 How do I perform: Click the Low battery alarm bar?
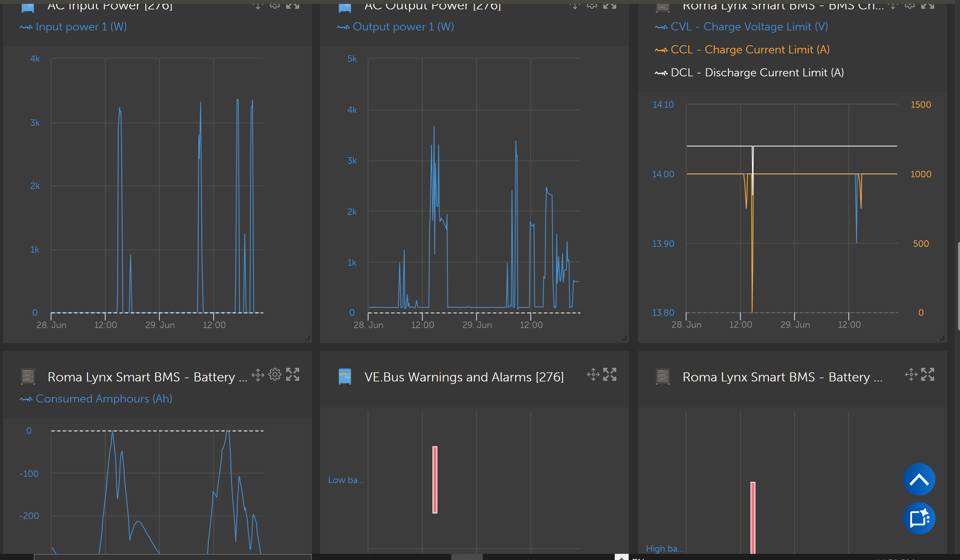point(435,480)
